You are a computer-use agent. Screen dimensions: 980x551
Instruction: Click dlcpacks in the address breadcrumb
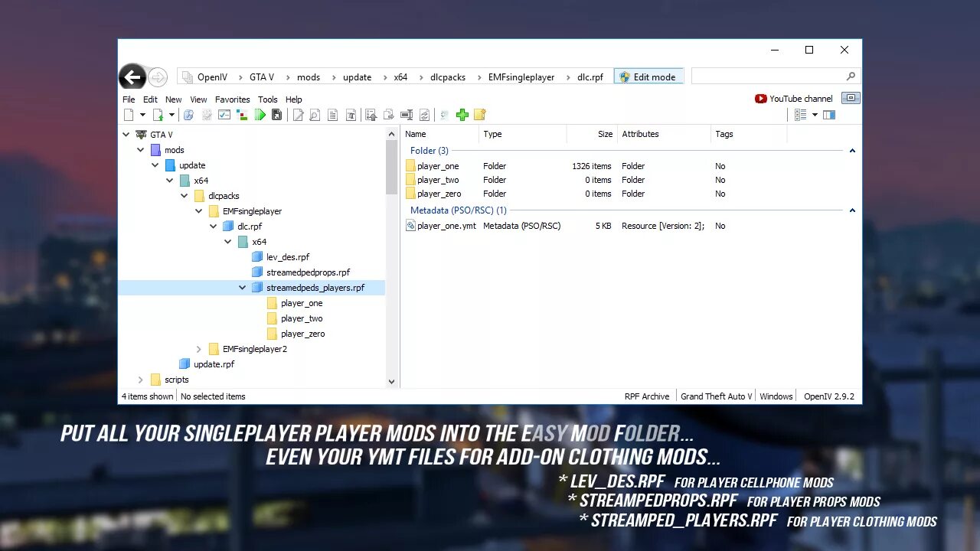click(448, 77)
